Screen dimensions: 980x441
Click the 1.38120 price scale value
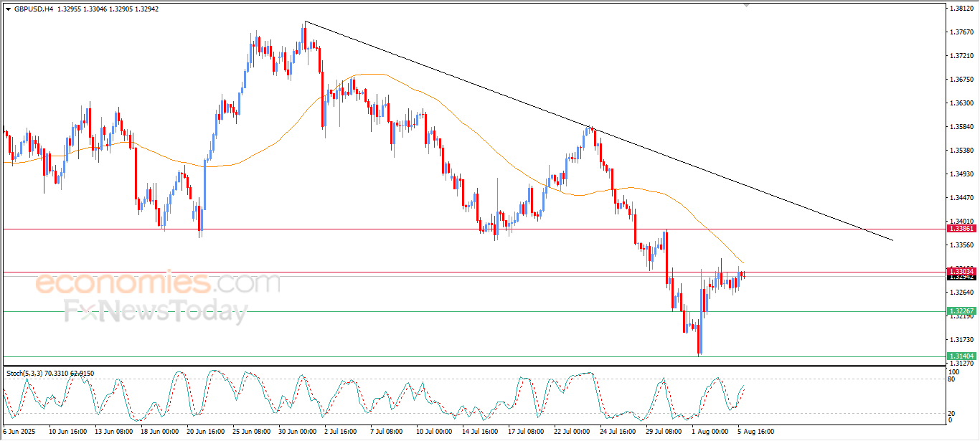pyautogui.click(x=962, y=9)
